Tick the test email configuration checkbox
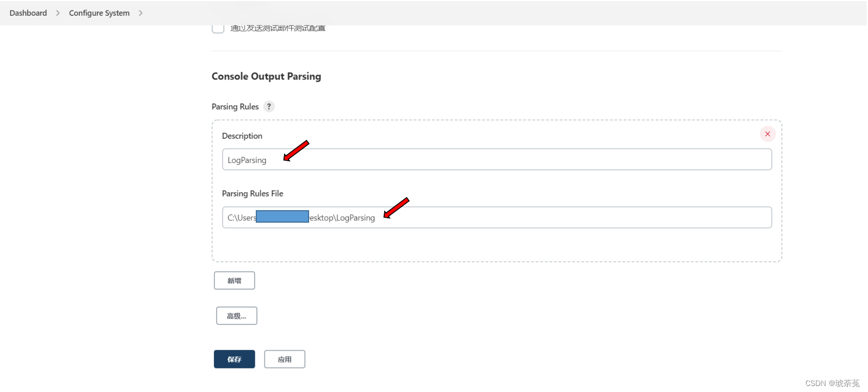868x392 pixels. [x=218, y=28]
